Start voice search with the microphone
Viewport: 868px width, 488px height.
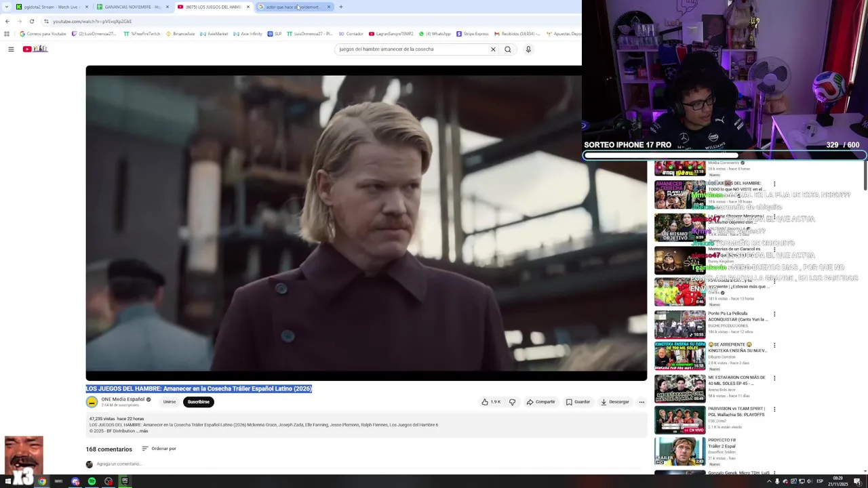[528, 49]
